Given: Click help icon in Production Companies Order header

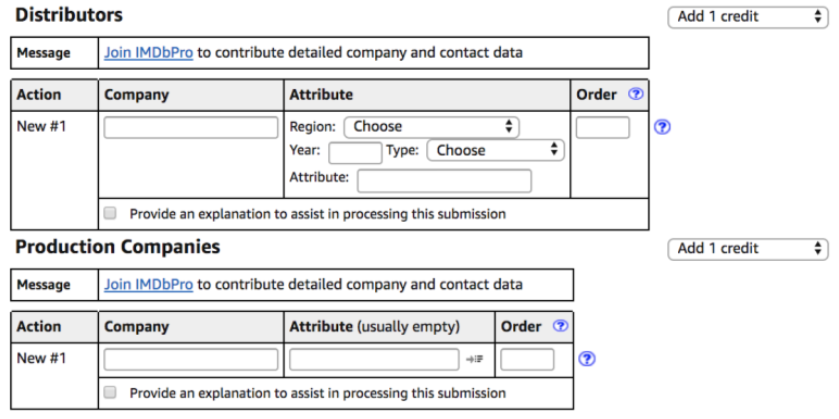Looking at the screenshot, I should pos(560,326).
